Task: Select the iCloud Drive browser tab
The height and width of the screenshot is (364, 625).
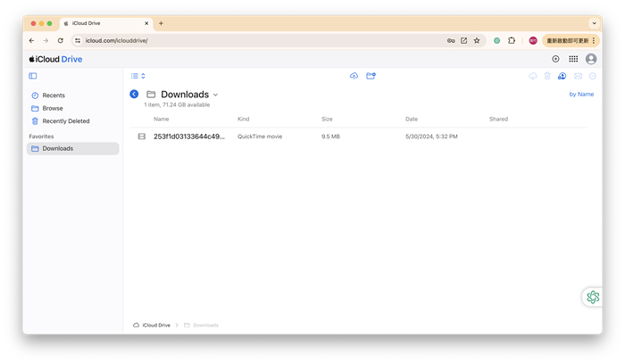Action: (x=106, y=23)
